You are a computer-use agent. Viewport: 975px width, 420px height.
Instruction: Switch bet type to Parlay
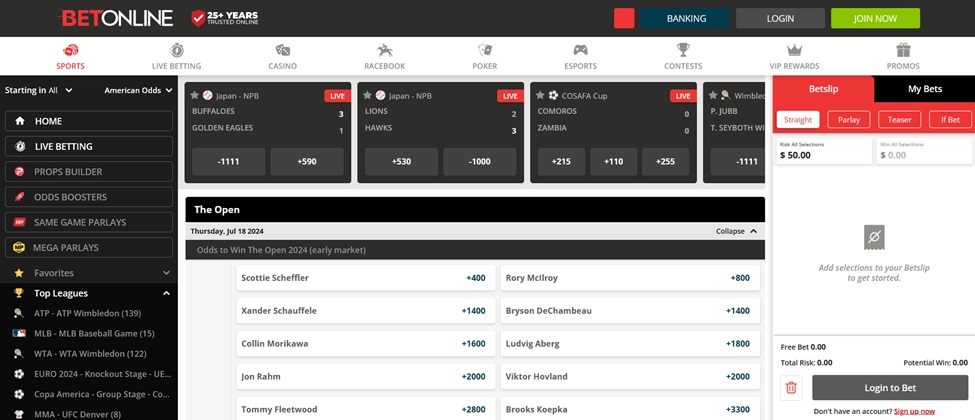coord(848,120)
